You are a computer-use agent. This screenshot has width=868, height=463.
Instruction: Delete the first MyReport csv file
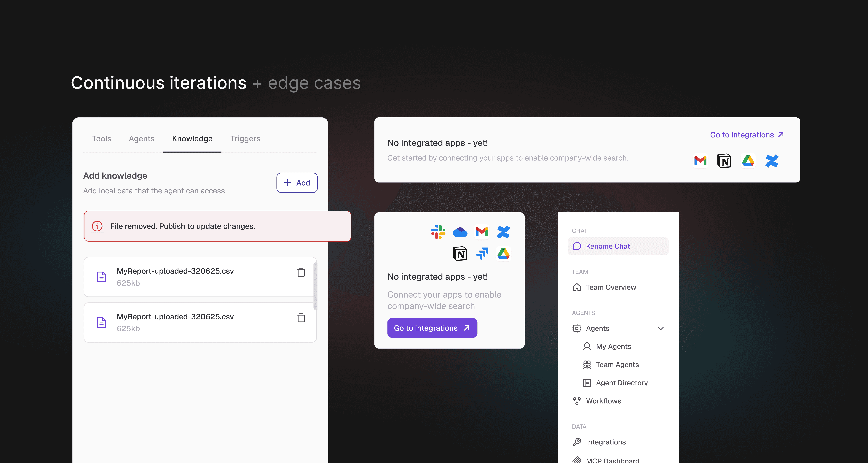point(301,272)
